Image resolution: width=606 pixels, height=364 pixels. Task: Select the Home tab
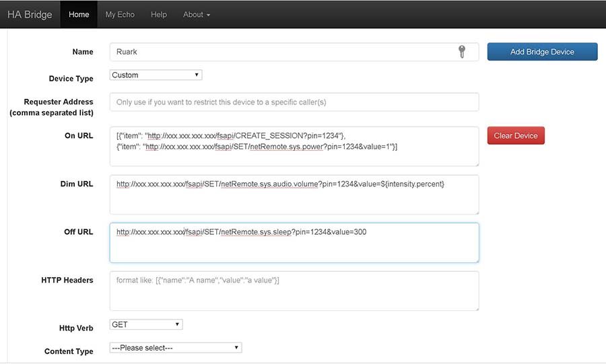79,14
